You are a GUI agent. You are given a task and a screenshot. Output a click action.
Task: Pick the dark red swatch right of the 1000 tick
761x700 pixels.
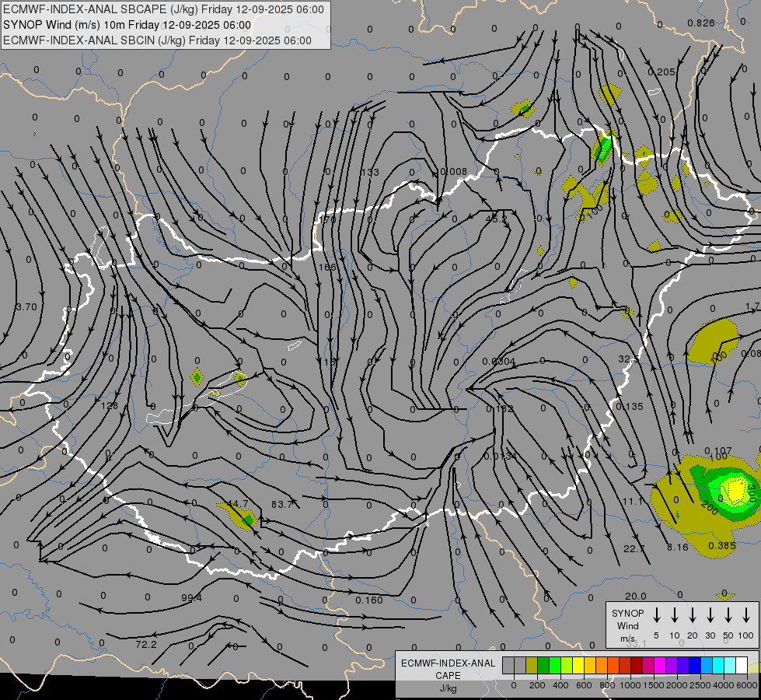637,665
